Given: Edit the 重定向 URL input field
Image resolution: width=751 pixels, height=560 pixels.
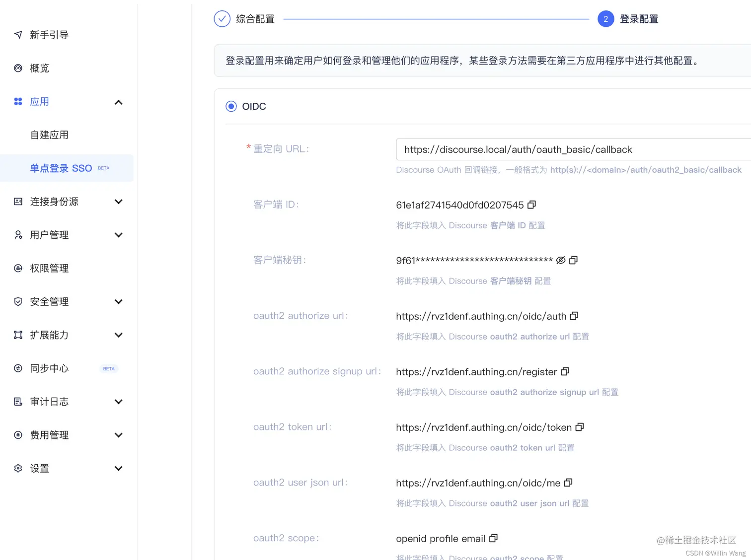Looking at the screenshot, I should tap(571, 149).
